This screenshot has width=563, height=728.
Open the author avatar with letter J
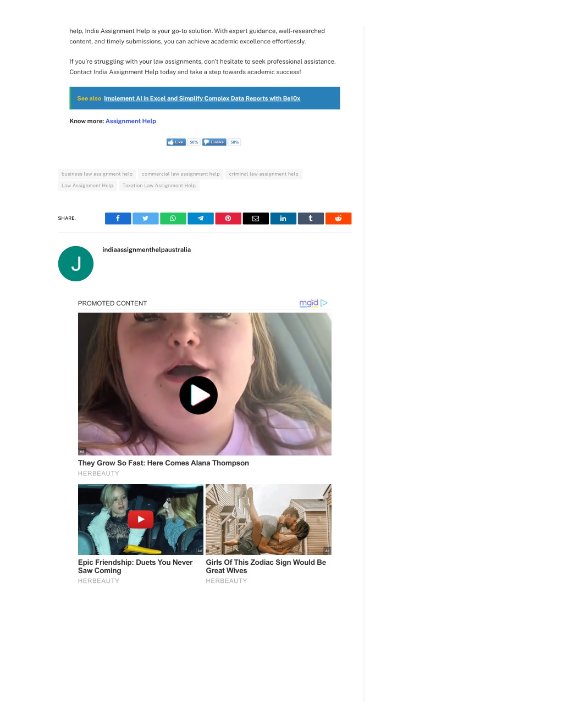pyautogui.click(x=76, y=264)
